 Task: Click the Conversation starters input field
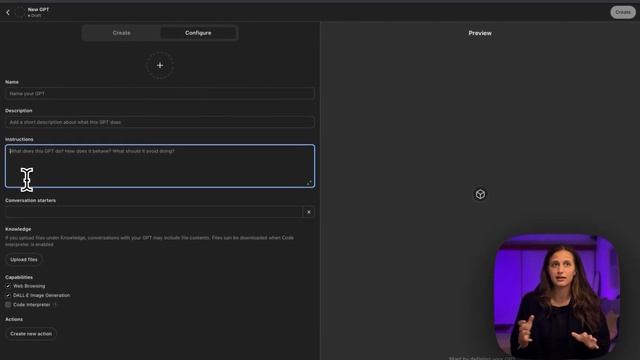pyautogui.click(x=154, y=212)
